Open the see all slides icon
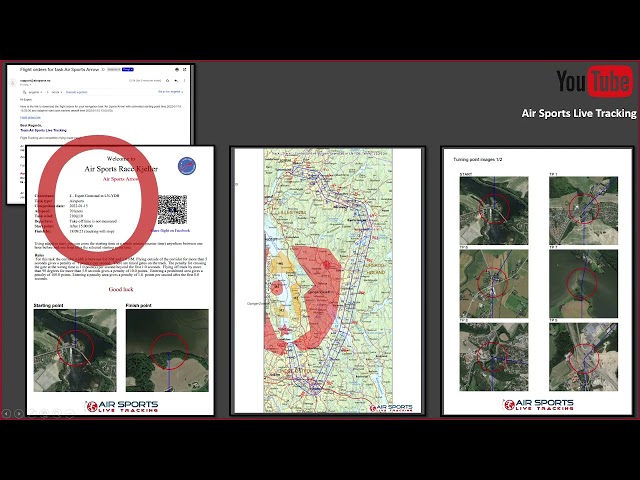Viewport: 640px width, 480px height. point(44,413)
